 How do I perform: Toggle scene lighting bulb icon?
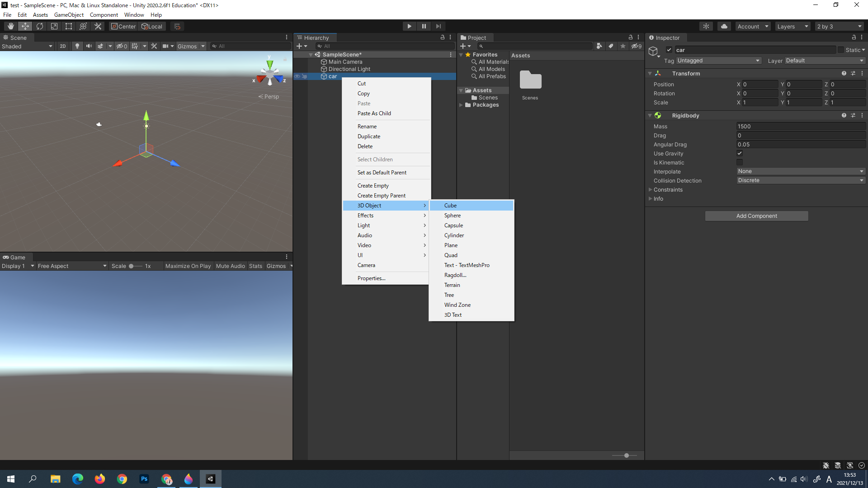pos(77,46)
